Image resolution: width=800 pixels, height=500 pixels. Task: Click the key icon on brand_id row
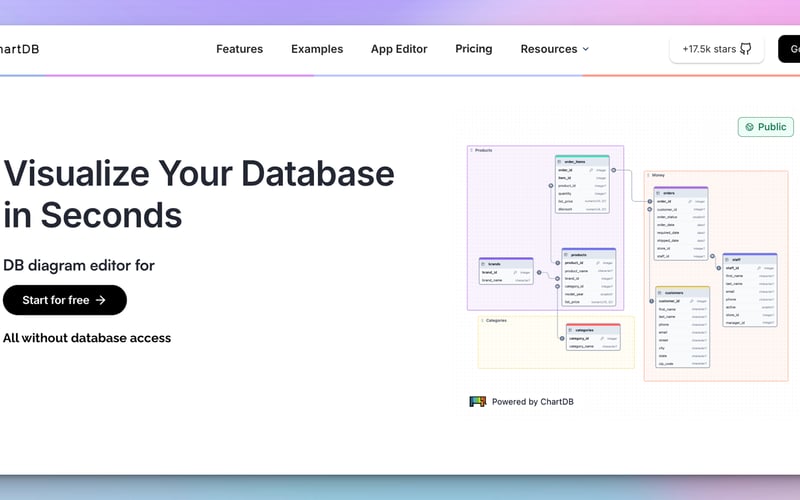[x=515, y=272]
